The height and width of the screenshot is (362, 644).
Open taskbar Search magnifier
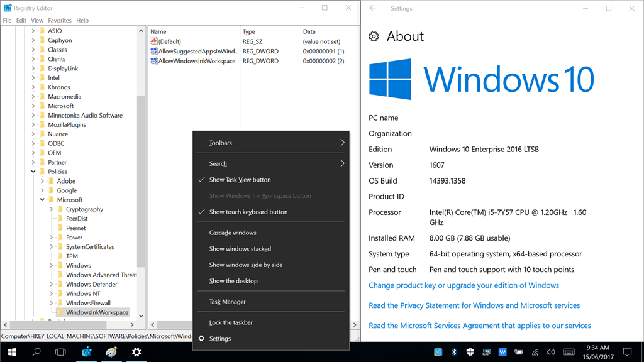(36, 352)
